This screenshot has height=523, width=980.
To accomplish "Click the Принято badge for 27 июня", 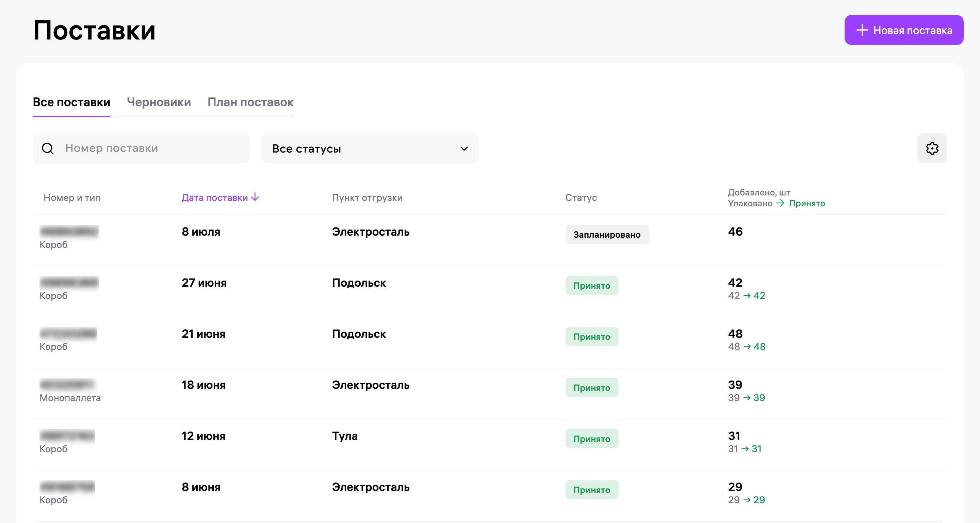I will pos(592,285).
